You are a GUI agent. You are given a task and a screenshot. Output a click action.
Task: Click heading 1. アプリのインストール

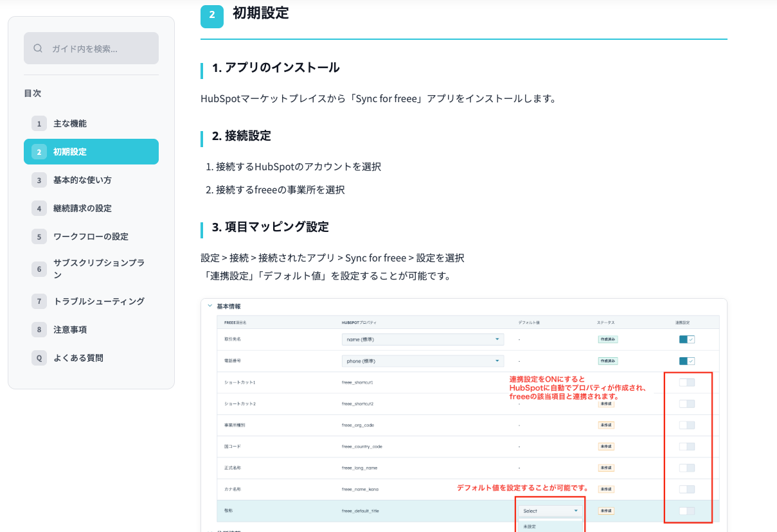pyautogui.click(x=276, y=67)
